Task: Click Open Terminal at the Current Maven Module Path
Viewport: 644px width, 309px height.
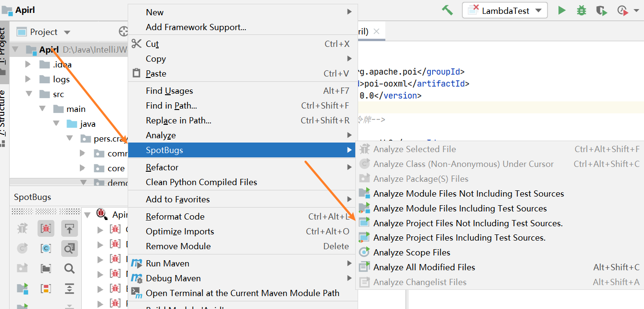Action: coord(242,293)
